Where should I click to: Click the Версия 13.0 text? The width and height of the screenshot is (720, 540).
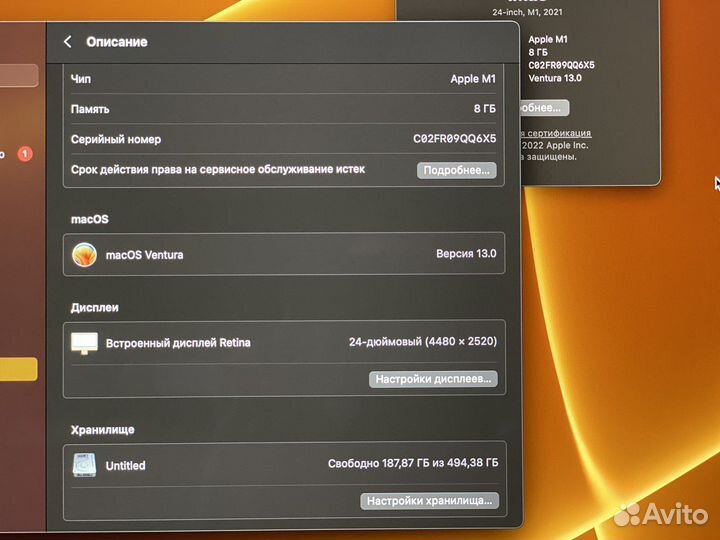(x=466, y=253)
